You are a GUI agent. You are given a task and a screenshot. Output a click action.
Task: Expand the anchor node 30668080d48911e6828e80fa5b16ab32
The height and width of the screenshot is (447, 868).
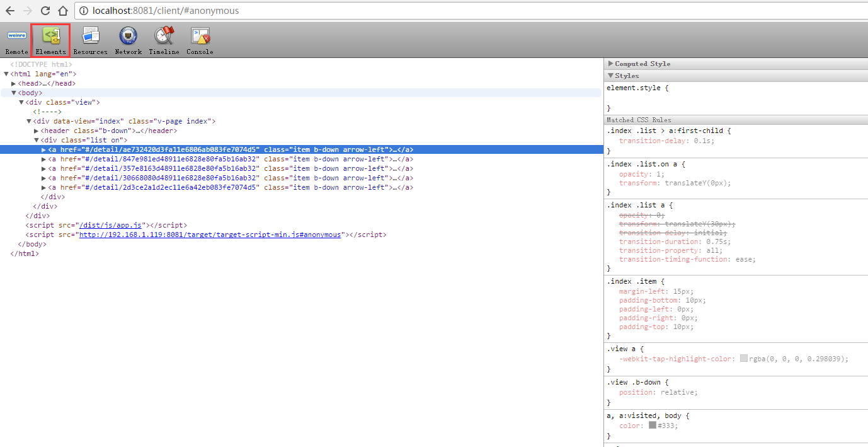point(44,178)
